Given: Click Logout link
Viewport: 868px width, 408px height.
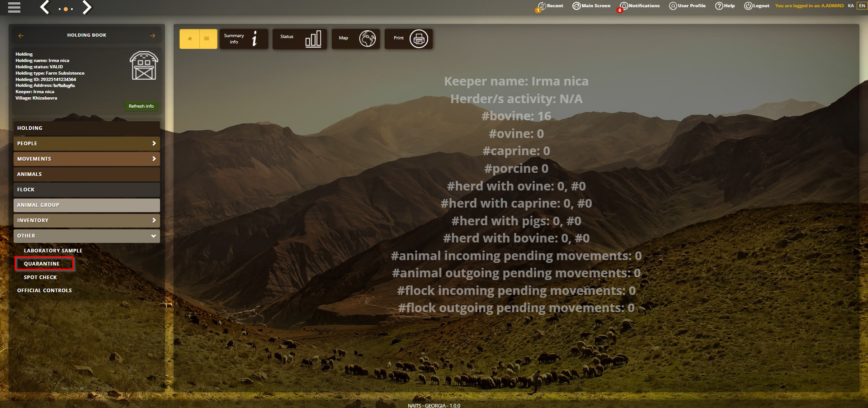Looking at the screenshot, I should 757,6.
